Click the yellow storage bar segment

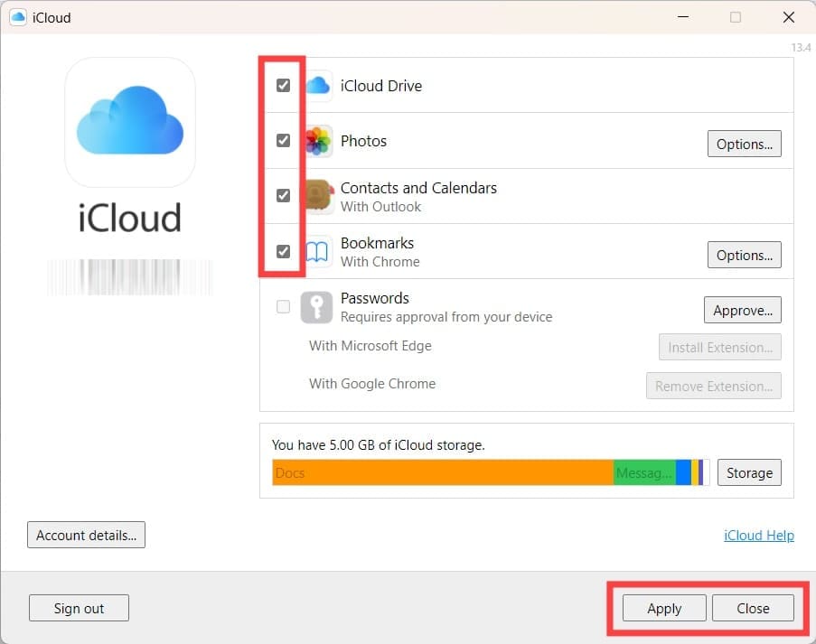(x=695, y=472)
